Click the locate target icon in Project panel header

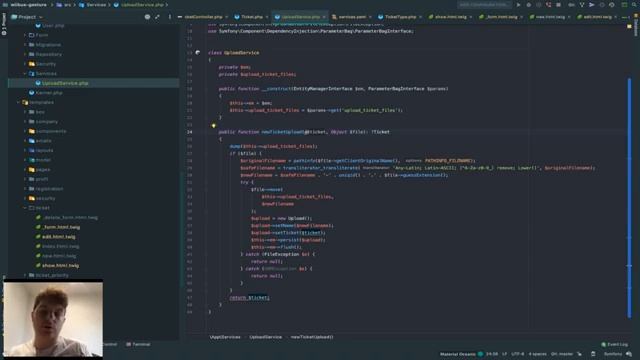[147, 17]
